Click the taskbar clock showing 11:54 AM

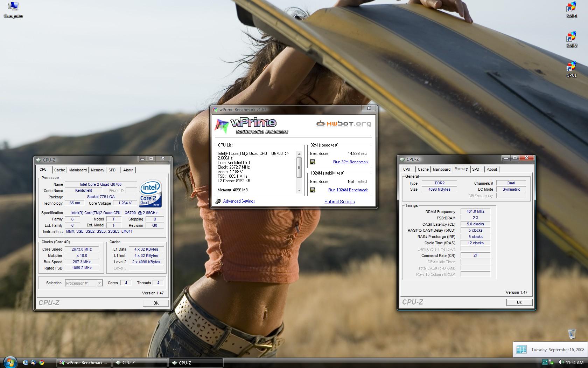pos(574,362)
